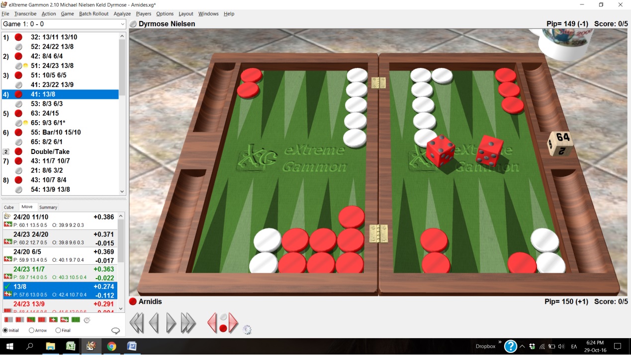Image resolution: width=631 pixels, height=364 pixels.
Task: Switch to the Cube tab
Action: (x=9, y=207)
